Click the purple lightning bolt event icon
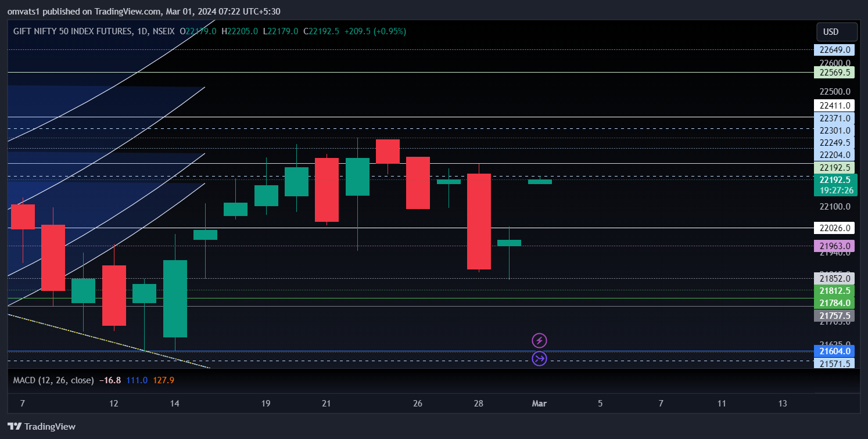868x439 pixels. click(x=540, y=340)
